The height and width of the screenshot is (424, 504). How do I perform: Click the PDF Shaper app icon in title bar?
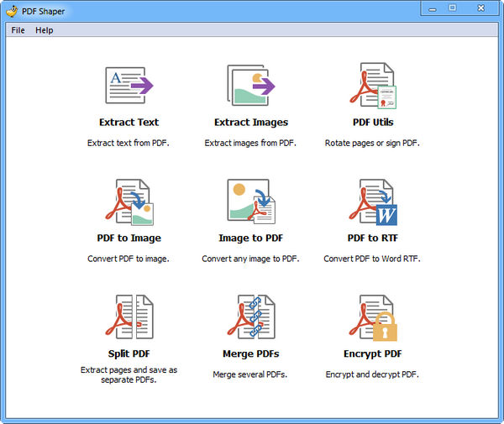click(11, 9)
